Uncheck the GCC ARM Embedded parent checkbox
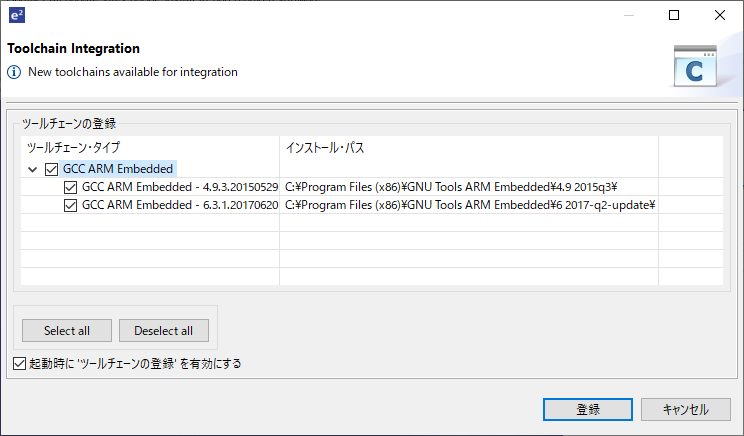The width and height of the screenshot is (744, 436). click(51, 169)
